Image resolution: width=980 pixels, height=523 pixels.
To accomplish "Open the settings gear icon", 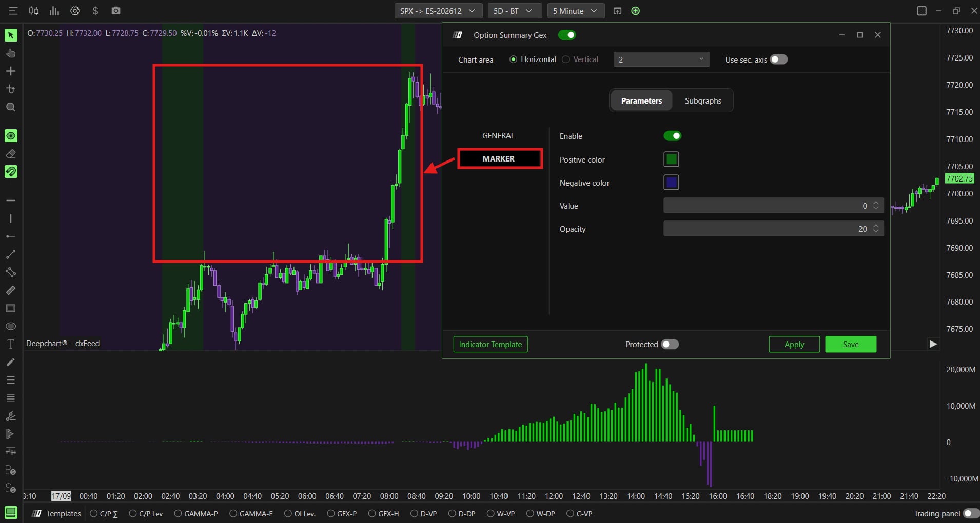I will tap(75, 11).
